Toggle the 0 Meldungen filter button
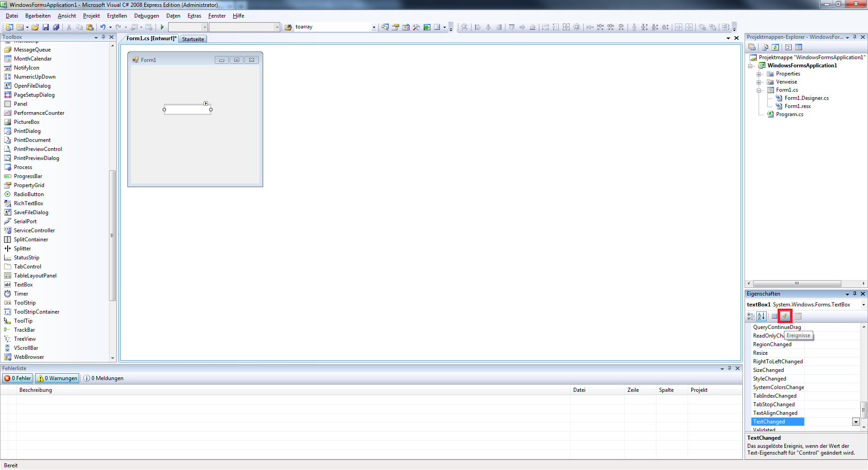 [x=104, y=378]
